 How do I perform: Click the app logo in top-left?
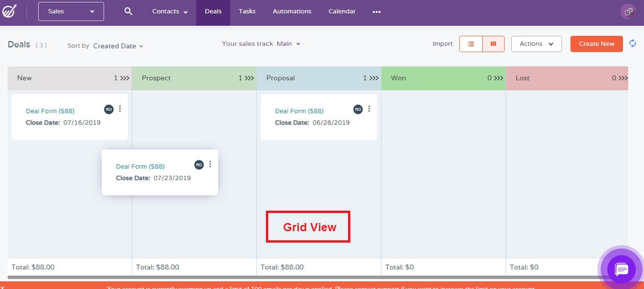[10, 11]
